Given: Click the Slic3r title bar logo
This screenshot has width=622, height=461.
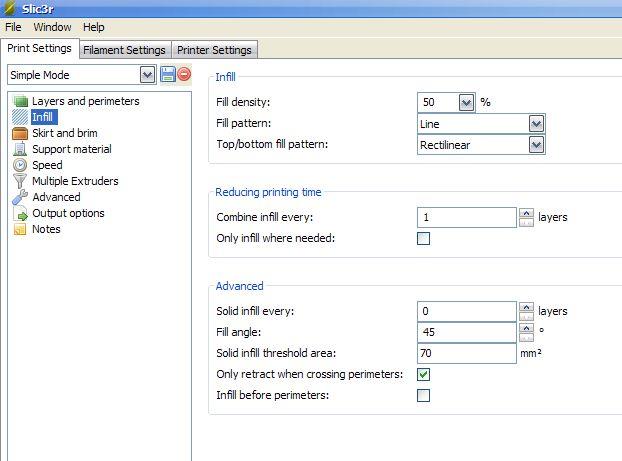Looking at the screenshot, I should click(10, 8).
